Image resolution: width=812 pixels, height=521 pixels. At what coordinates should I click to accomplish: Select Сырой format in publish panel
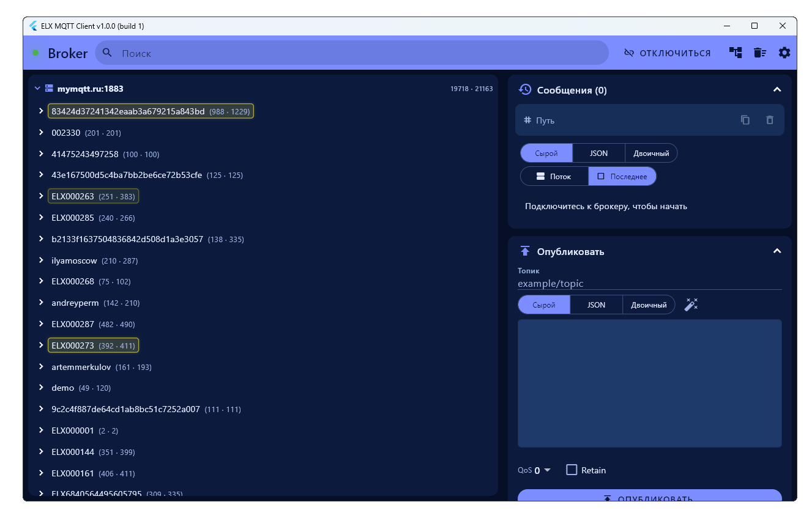pos(544,305)
